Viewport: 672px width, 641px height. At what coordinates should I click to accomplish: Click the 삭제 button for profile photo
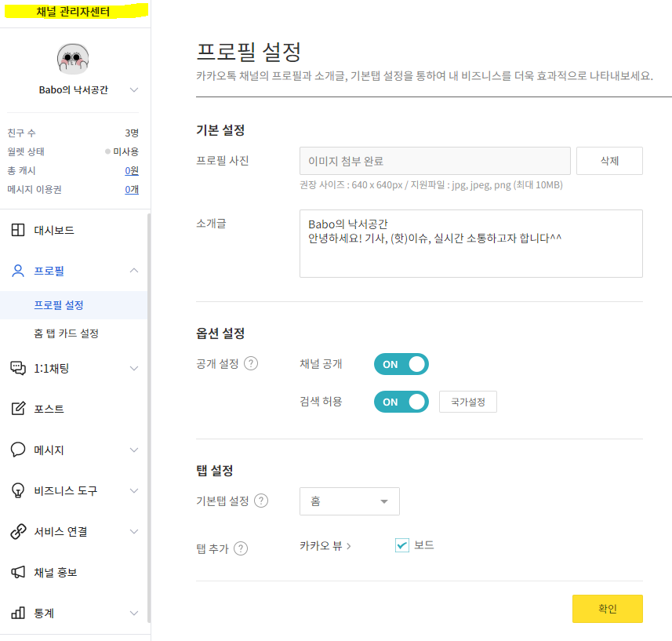pos(609,161)
